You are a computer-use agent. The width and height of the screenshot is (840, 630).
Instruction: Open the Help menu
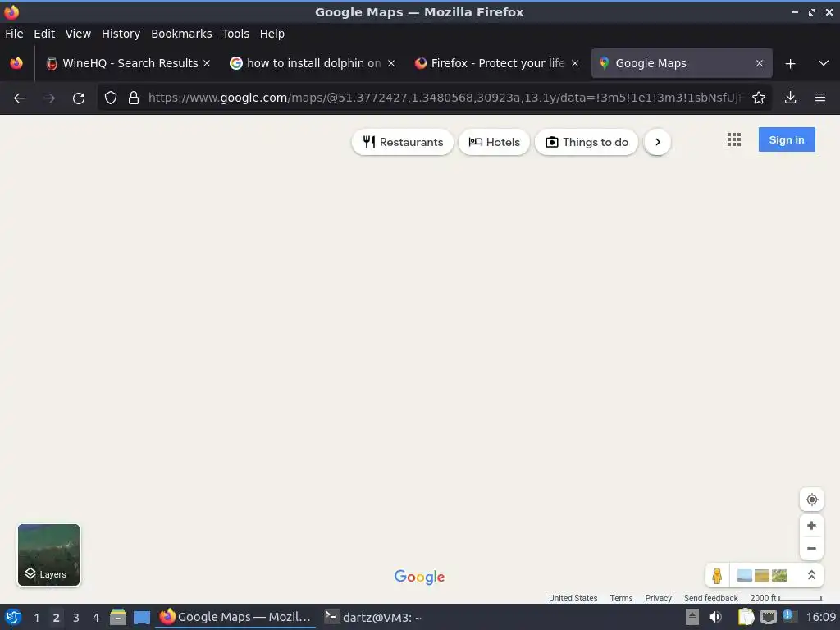(x=272, y=34)
